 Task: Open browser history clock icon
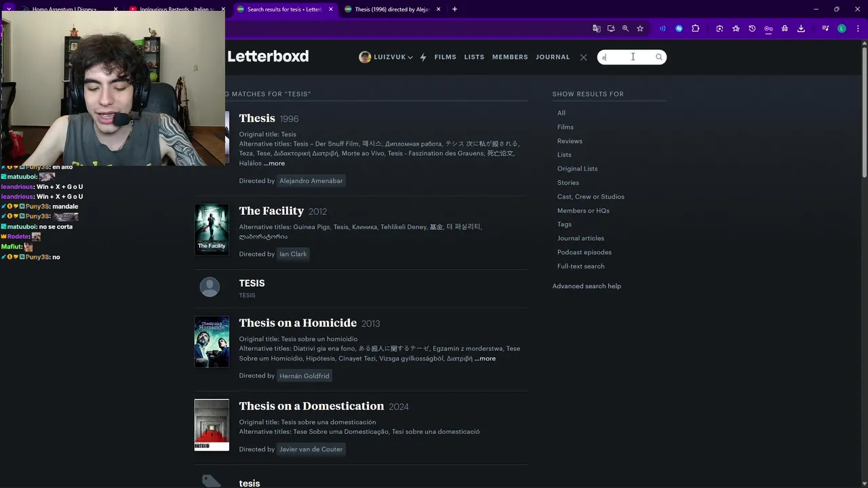[x=752, y=28]
